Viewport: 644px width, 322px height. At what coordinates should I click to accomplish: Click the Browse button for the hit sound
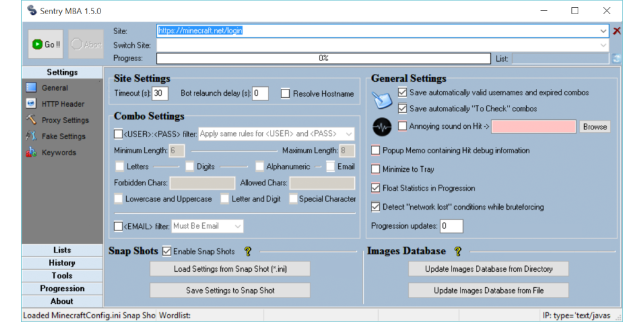click(x=594, y=127)
